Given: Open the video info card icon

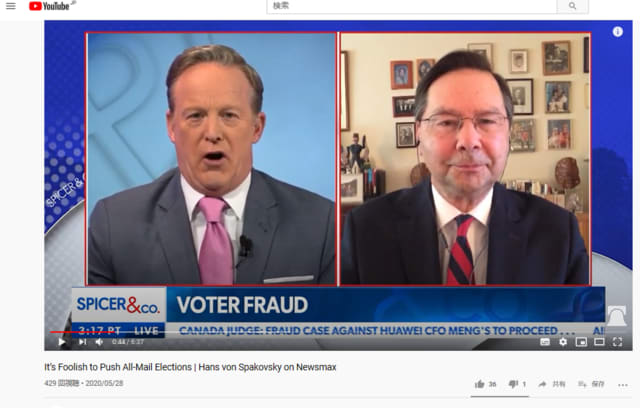Looking at the screenshot, I should point(618,32).
